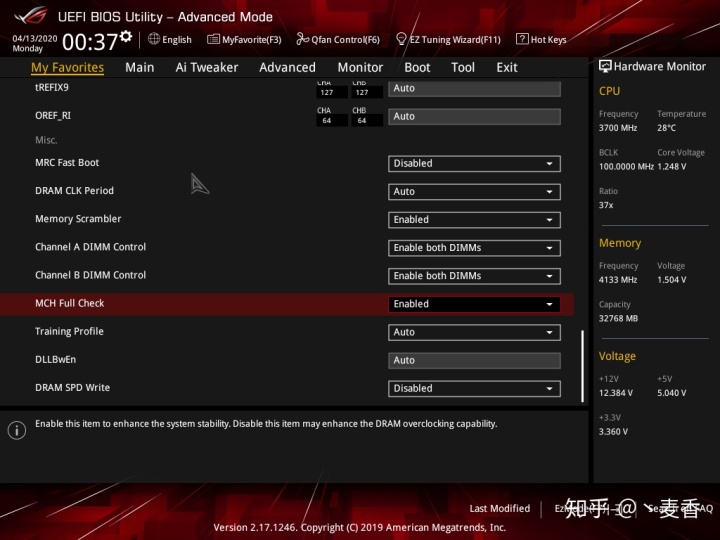Click Last Modified button

pos(500,508)
